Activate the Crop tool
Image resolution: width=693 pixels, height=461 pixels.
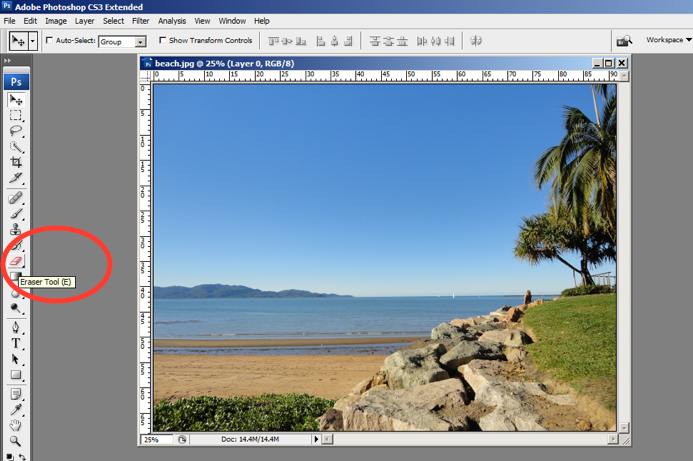16,162
